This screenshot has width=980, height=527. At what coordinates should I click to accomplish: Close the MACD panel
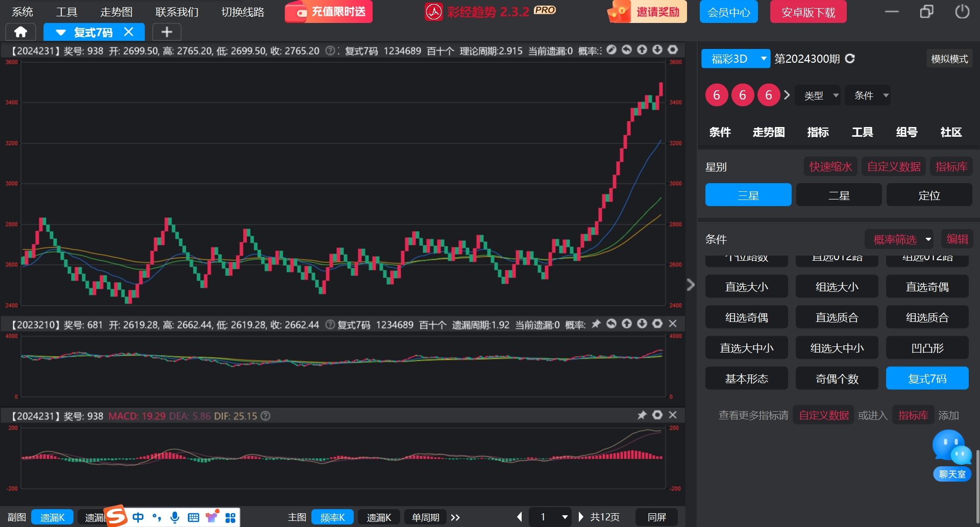[673, 415]
